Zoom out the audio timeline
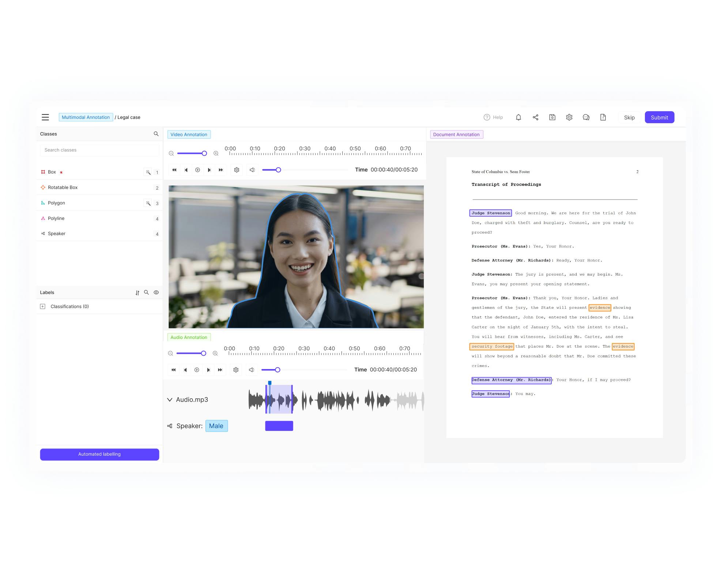Viewport: 713px width, 588px height. [170, 353]
